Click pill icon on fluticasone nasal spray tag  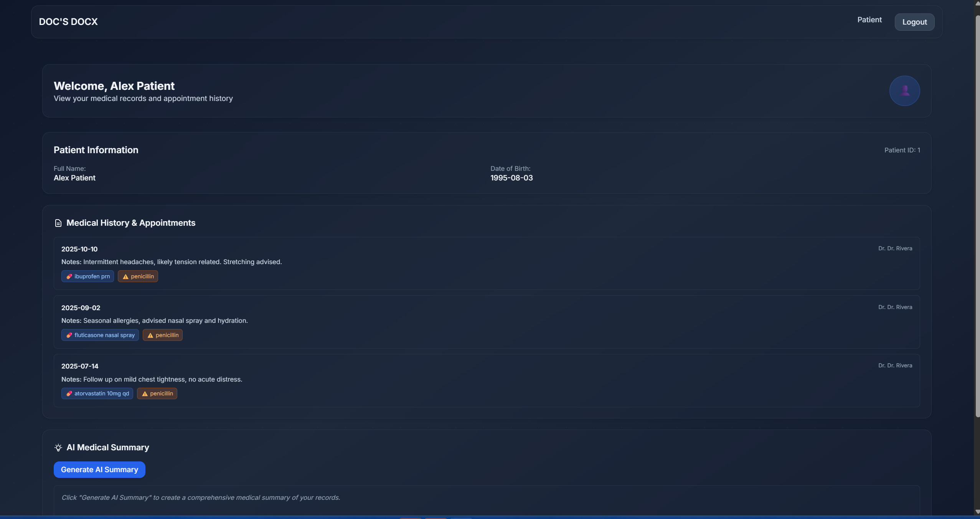tap(69, 335)
